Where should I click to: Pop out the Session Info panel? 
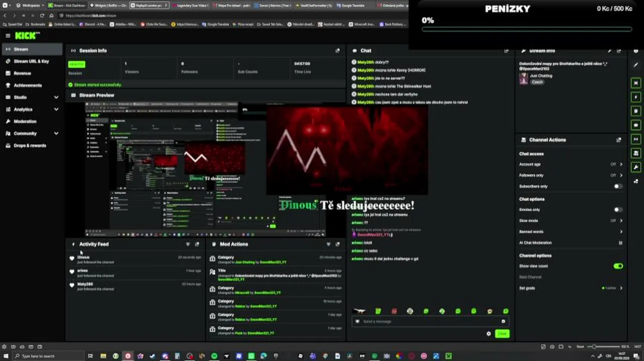tap(338, 51)
